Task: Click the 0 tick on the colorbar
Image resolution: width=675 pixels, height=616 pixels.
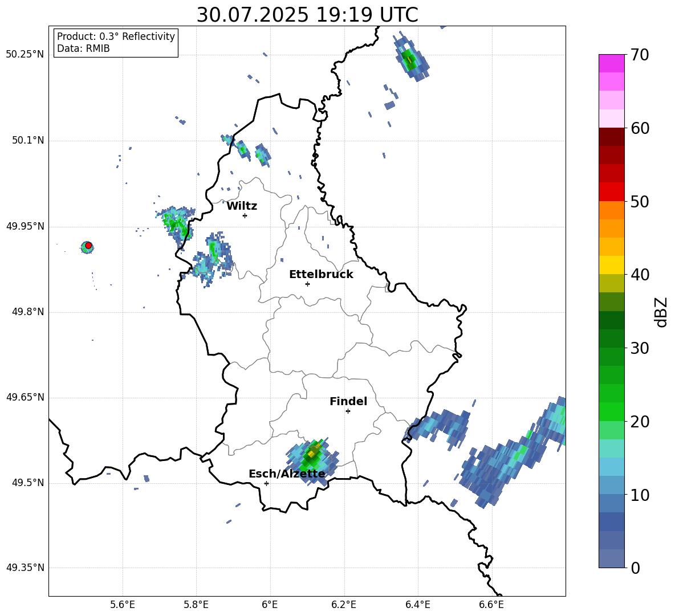Action: pos(635,568)
